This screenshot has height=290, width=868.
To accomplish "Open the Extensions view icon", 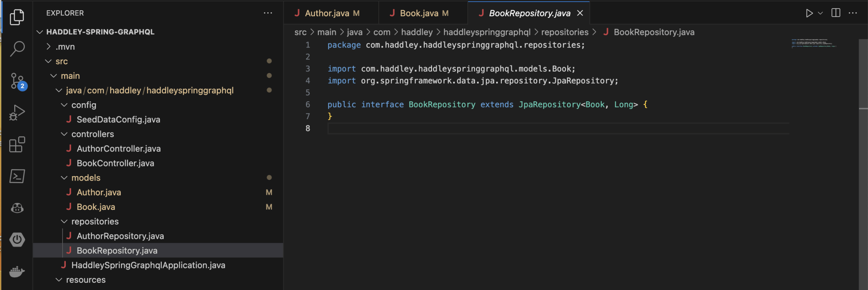I will (17, 144).
